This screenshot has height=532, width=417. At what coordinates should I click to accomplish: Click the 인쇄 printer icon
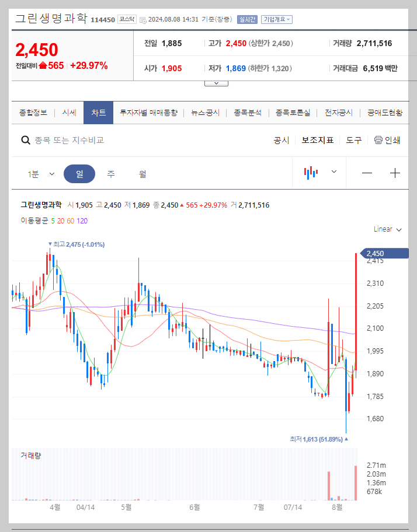[x=378, y=140]
